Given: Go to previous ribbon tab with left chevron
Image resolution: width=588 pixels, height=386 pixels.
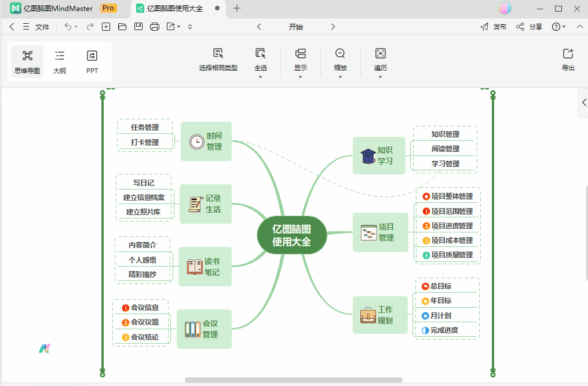Looking at the screenshot, I should pos(259,27).
